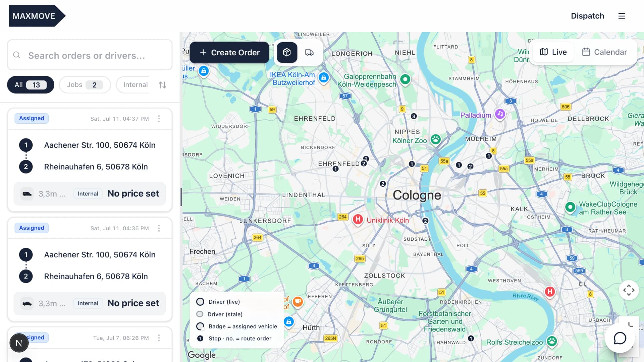Click No price set in second order

pyautogui.click(x=133, y=303)
